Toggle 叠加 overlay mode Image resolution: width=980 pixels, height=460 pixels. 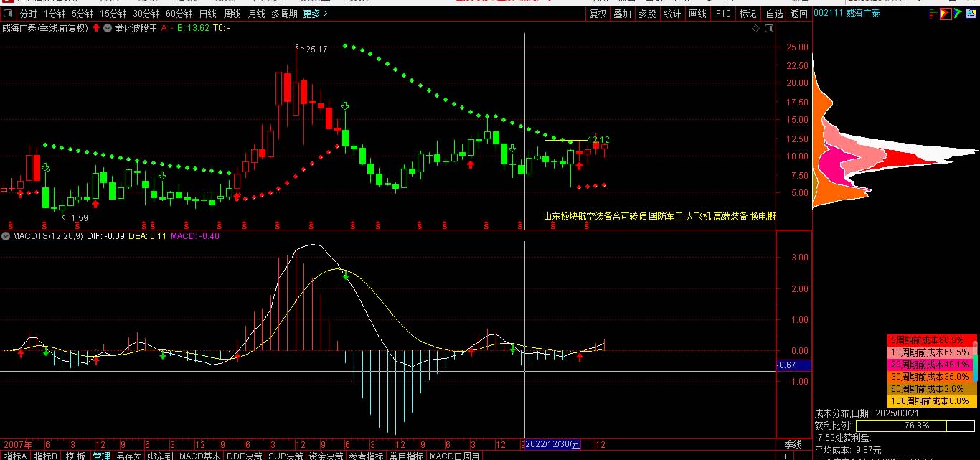[x=622, y=14]
